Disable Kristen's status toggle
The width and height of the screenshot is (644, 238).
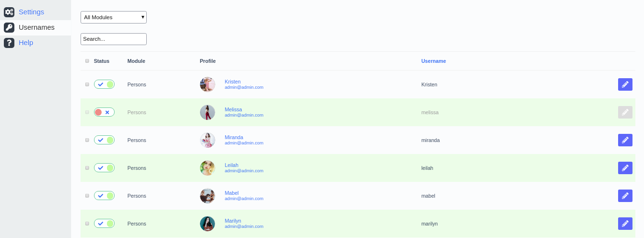104,84
